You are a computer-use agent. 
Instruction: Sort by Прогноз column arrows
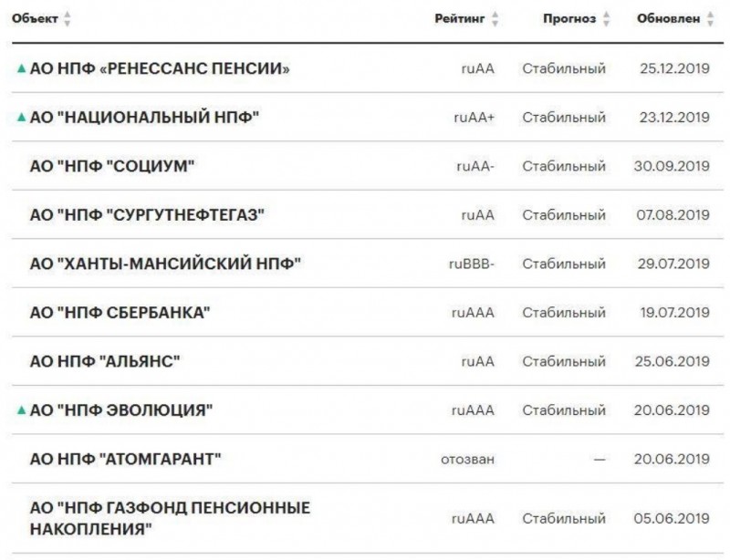point(606,19)
